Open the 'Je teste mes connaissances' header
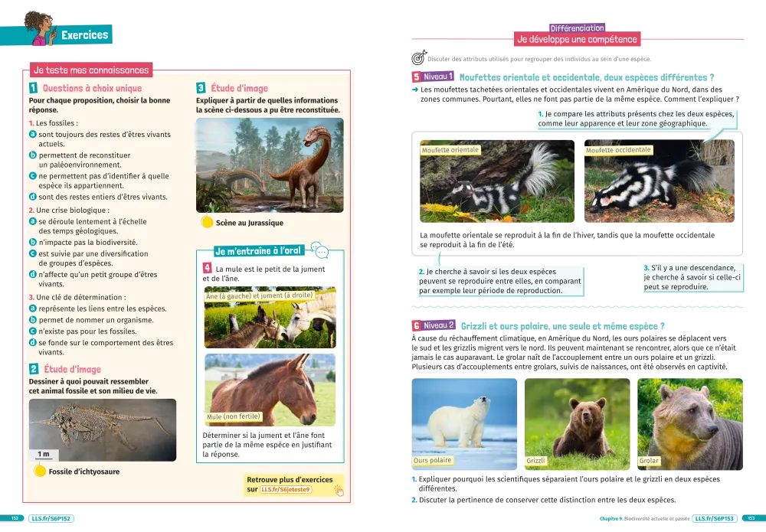 tap(90, 70)
